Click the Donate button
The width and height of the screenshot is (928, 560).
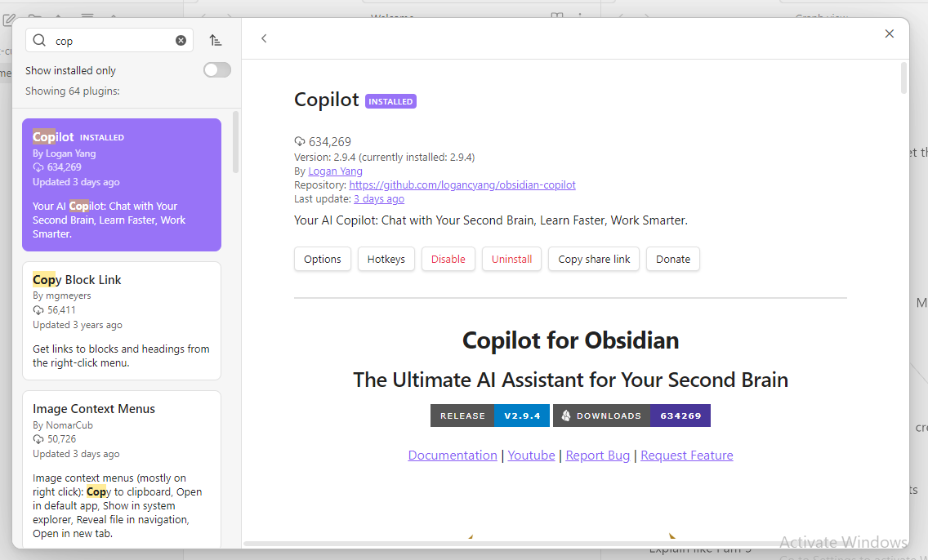click(x=673, y=259)
